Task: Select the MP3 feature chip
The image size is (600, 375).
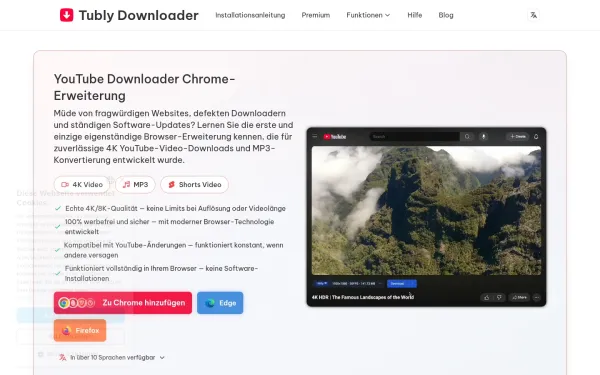Action: [135, 184]
